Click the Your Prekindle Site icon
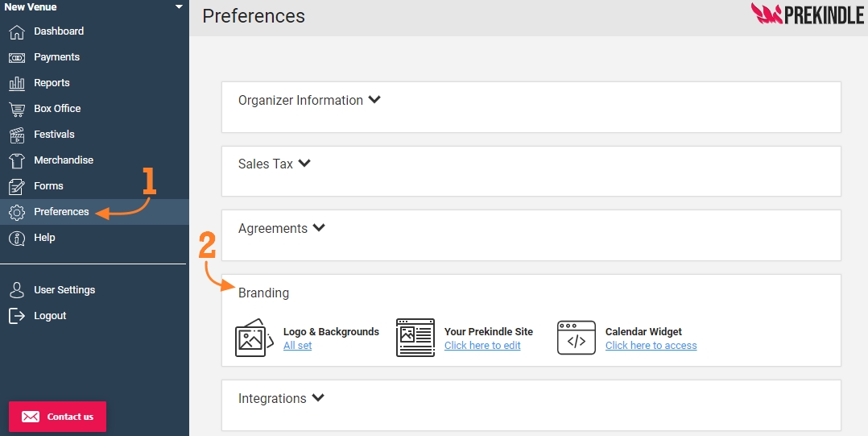This screenshot has width=868, height=436. tap(415, 338)
